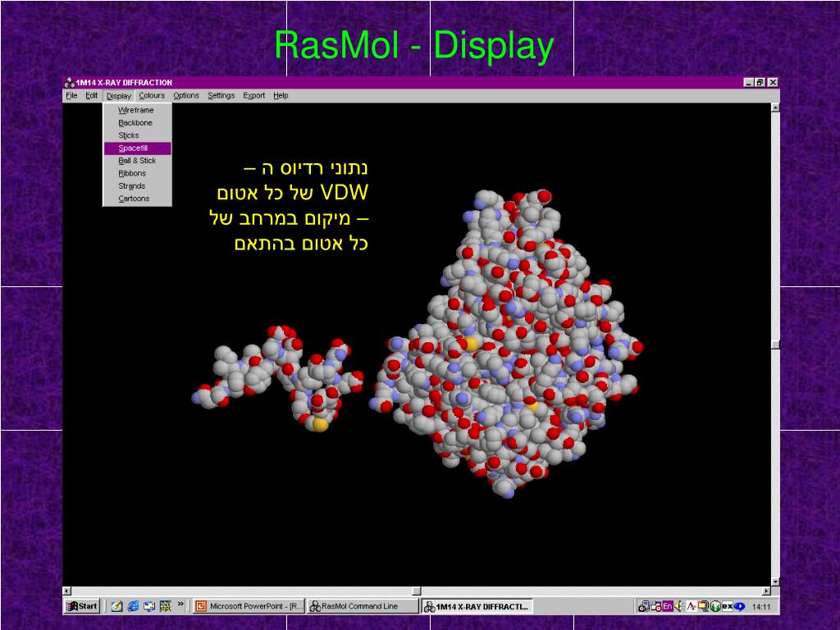Open the Export menu
The width and height of the screenshot is (840, 630).
(254, 95)
